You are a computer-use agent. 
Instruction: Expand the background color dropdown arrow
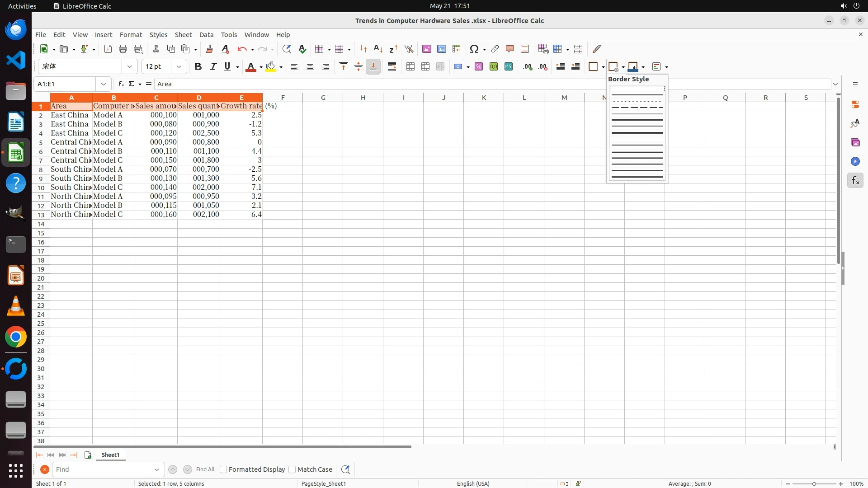[281, 67]
